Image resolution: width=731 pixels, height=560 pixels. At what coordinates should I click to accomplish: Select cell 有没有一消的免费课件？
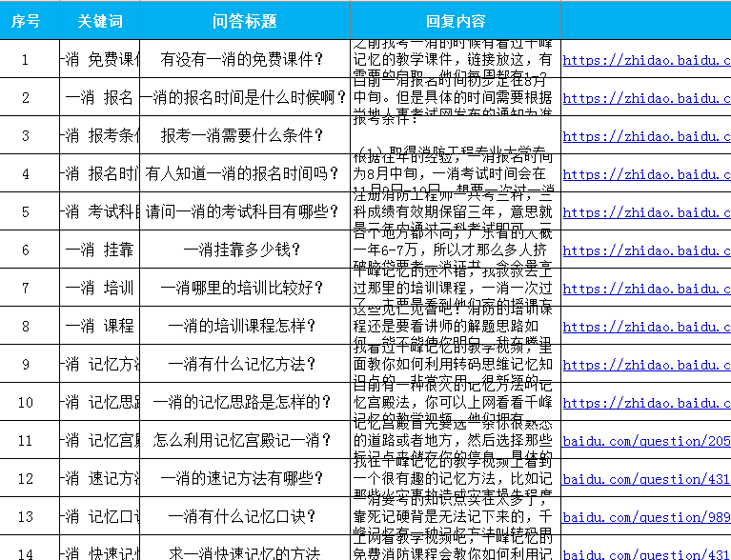click(245, 59)
